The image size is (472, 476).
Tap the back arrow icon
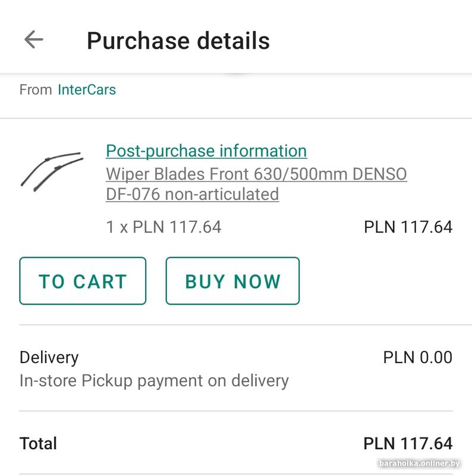[34, 40]
